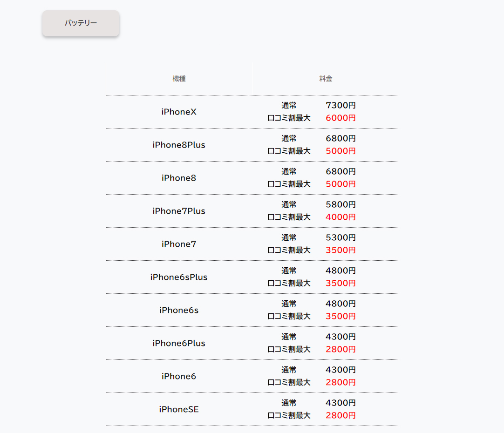Click the 5800円 regular price

(x=341, y=204)
